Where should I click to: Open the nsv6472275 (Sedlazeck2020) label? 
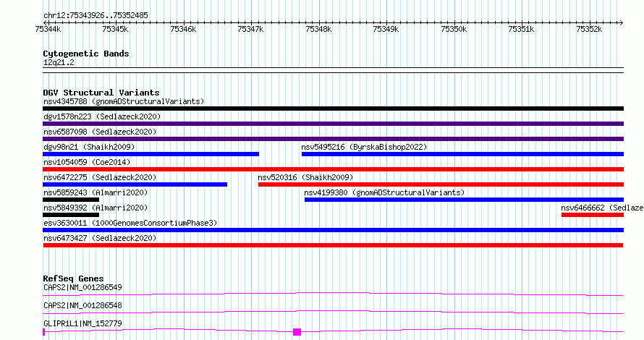[x=100, y=177]
